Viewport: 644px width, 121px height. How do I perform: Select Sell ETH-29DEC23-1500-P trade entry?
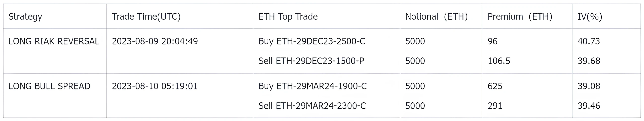pyautogui.click(x=311, y=61)
